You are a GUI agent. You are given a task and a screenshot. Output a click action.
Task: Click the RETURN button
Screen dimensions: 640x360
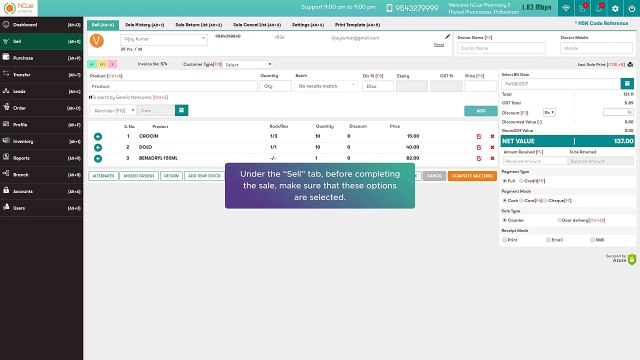171,176
